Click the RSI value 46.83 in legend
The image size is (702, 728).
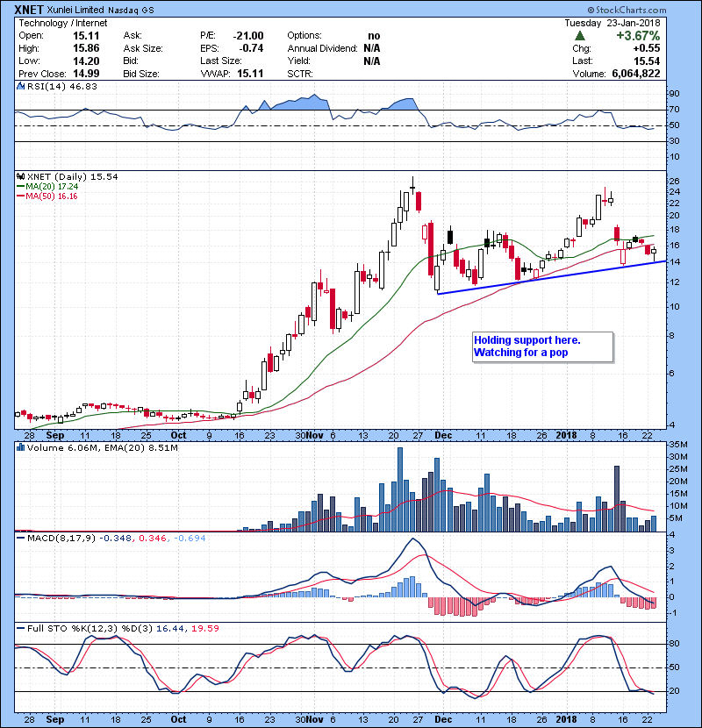(x=82, y=86)
